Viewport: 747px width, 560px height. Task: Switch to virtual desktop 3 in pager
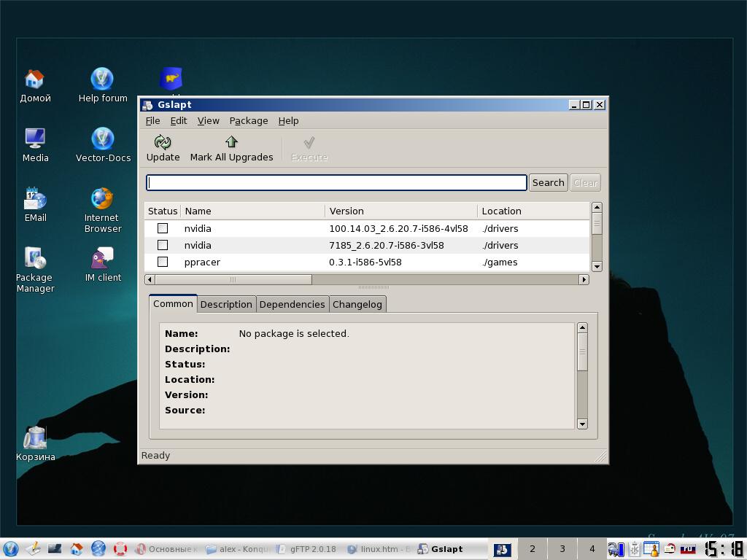pos(562,549)
